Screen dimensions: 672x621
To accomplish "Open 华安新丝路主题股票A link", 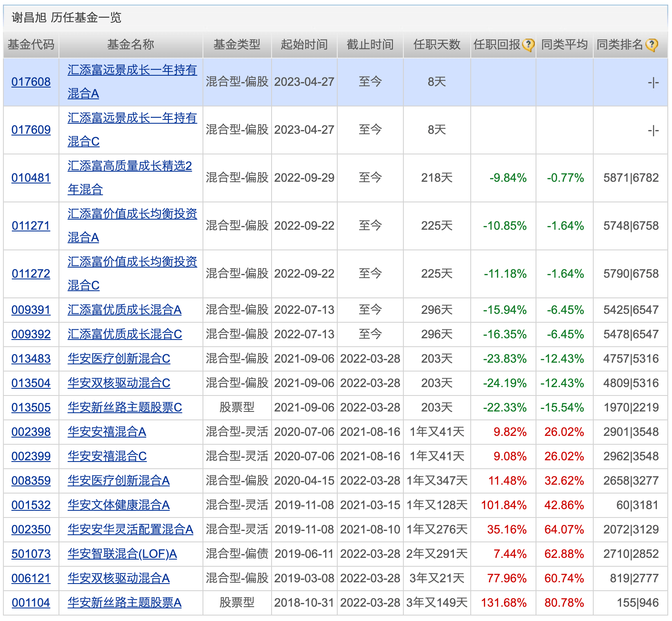I will 125,603.
